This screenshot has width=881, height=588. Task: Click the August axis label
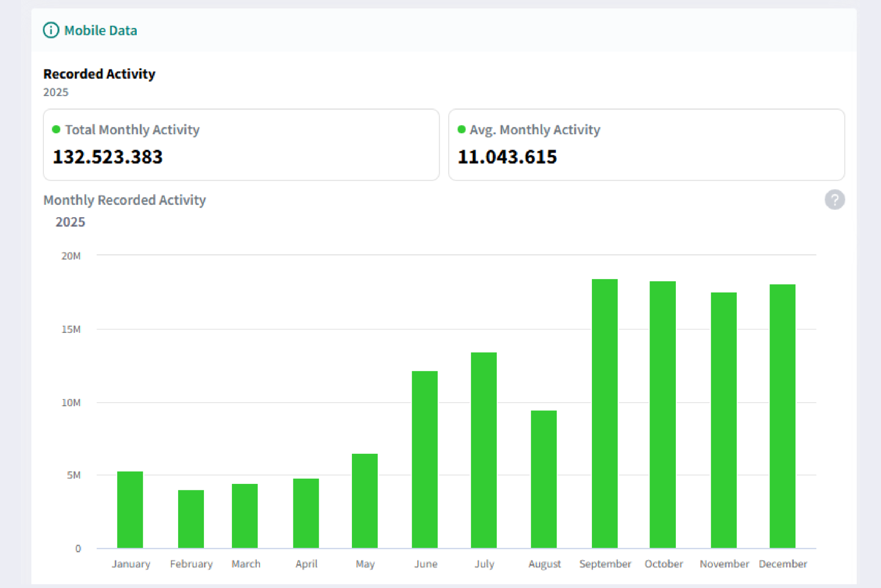tap(545, 564)
